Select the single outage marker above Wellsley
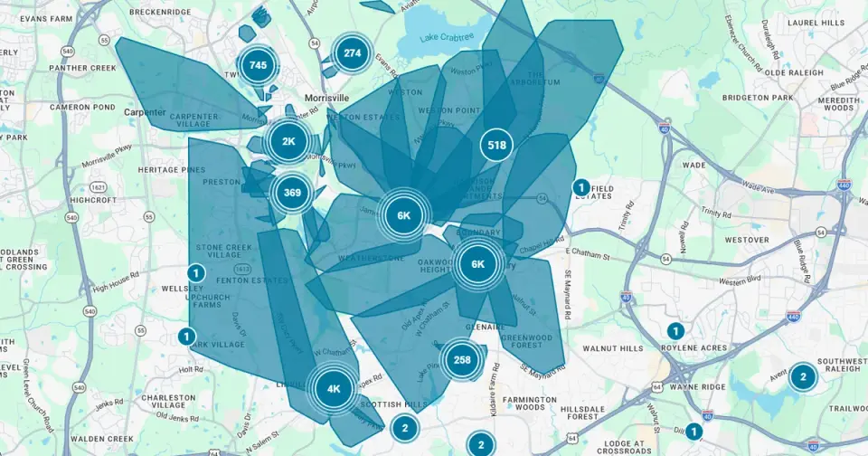Image resolution: width=868 pixels, height=456 pixels. [x=195, y=272]
